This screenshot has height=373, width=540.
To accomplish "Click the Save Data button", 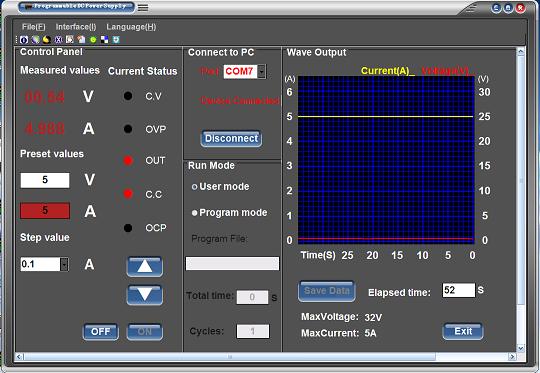I will click(326, 291).
